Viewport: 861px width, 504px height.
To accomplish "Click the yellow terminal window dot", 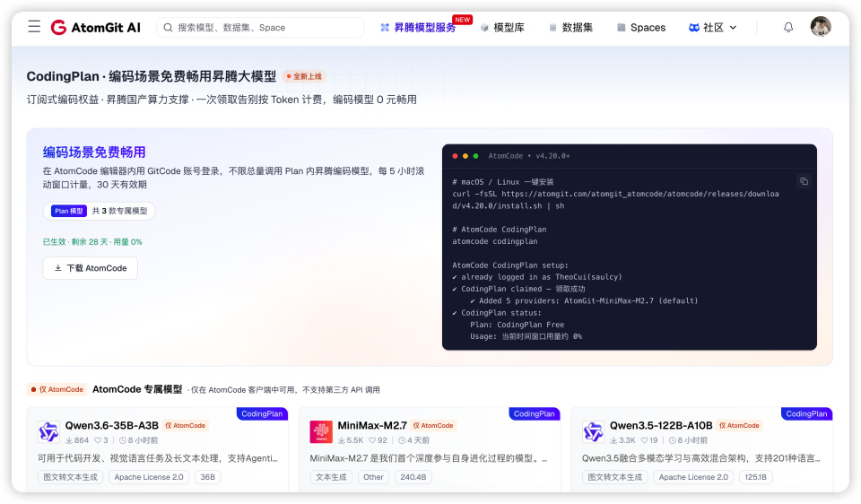I will click(x=465, y=156).
